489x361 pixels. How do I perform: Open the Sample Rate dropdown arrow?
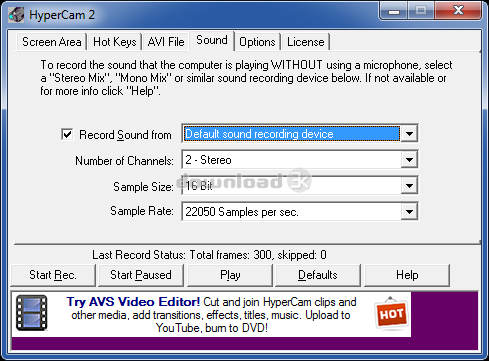[409, 211]
